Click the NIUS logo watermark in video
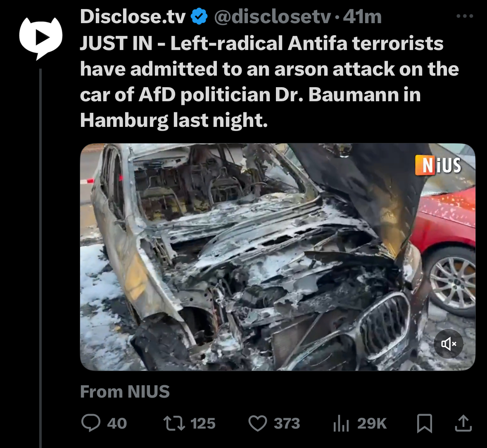The image size is (487, 448). 438,165
